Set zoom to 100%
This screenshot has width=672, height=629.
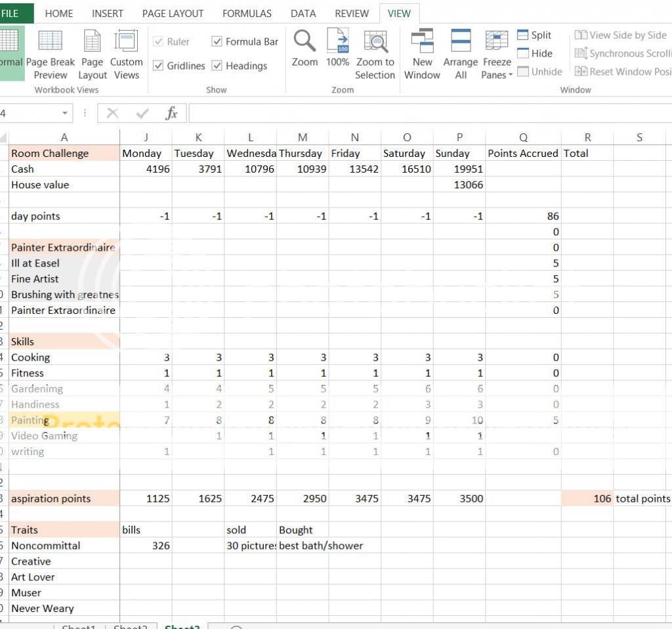pyautogui.click(x=337, y=49)
